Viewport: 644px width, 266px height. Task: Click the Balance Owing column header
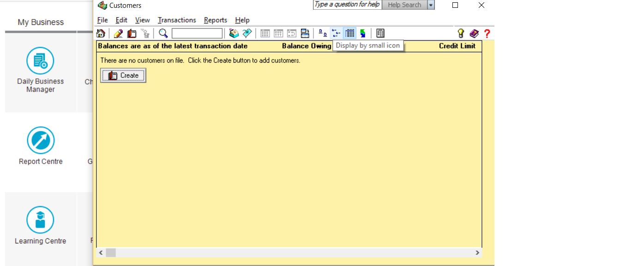coord(307,46)
